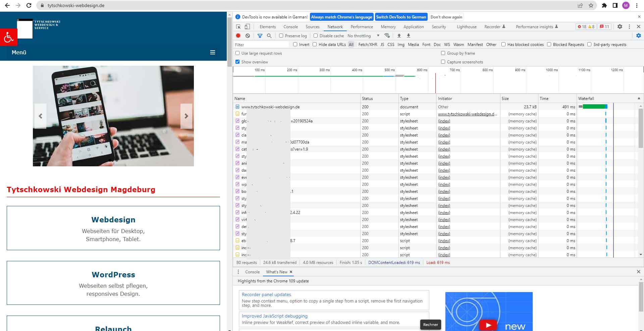This screenshot has width=644, height=331.
Task: Toggle the device toolbar icon
Action: pos(247,27)
